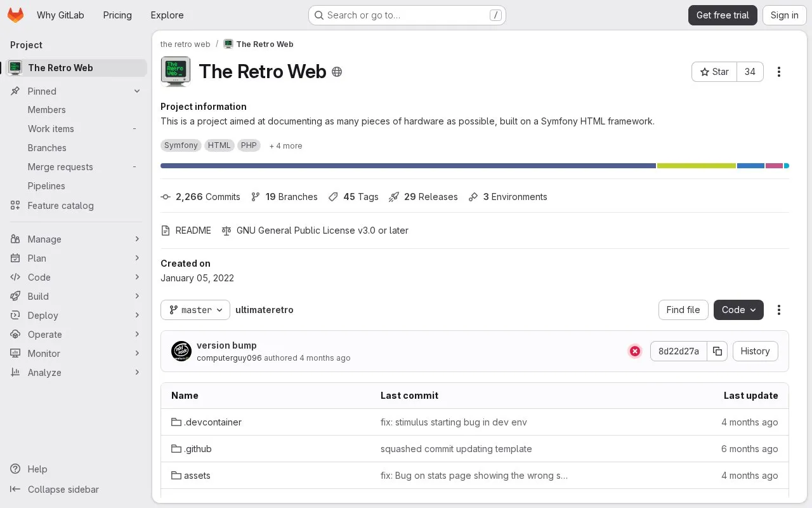Open the repository actions kebab beside the Code button
812x508 pixels.
(779, 310)
